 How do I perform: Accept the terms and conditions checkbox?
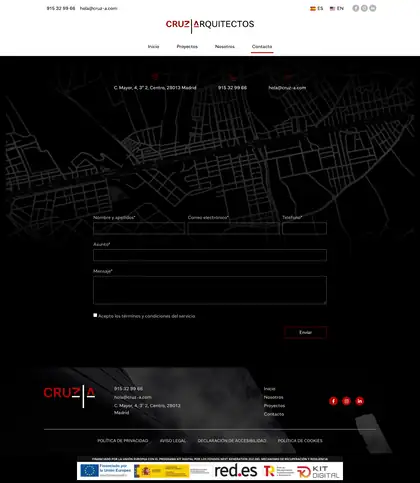(x=95, y=315)
